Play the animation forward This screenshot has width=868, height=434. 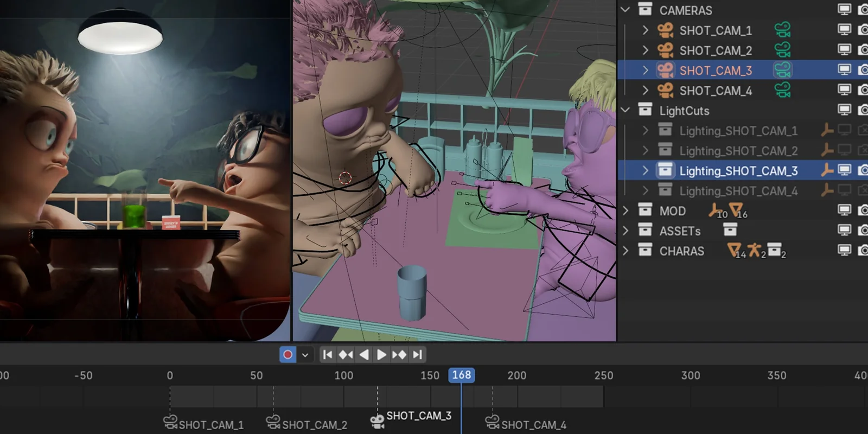pos(381,355)
